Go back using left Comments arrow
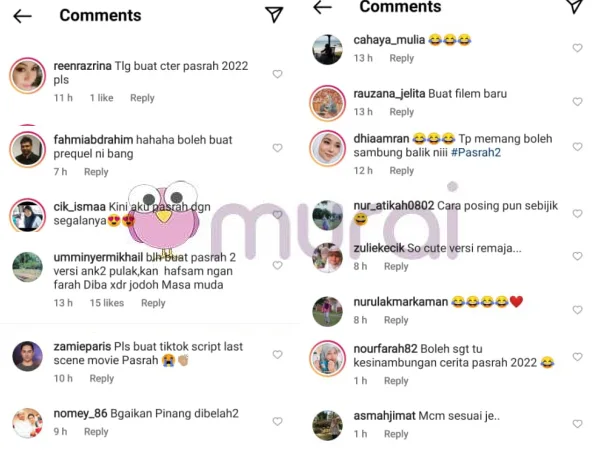This screenshot has width=600, height=450. click(22, 16)
